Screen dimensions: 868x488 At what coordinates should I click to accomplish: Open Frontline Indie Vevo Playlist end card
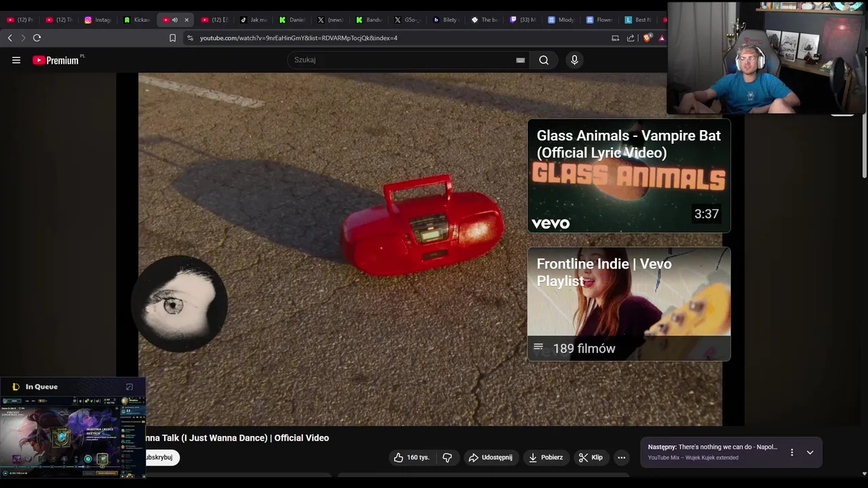[629, 304]
